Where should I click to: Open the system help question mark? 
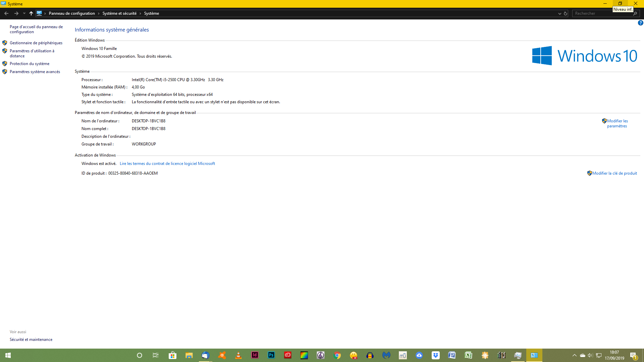[640, 23]
